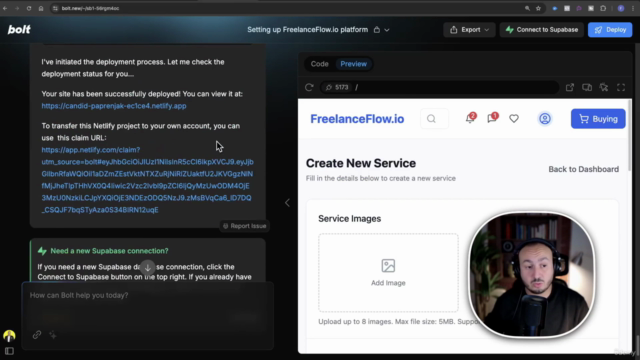Image resolution: width=640 pixels, height=360 pixels.
Task: Reload the browser page
Action: coord(29,8)
